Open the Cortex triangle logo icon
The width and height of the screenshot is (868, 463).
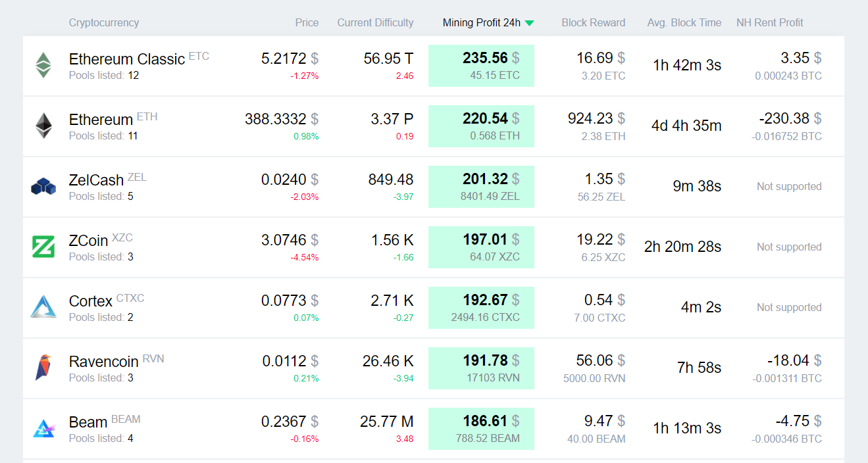[43, 307]
